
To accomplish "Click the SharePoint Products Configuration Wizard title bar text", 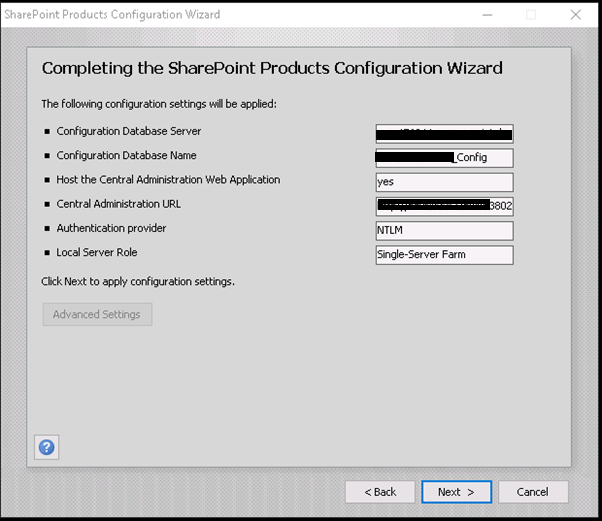I will 112,15.
